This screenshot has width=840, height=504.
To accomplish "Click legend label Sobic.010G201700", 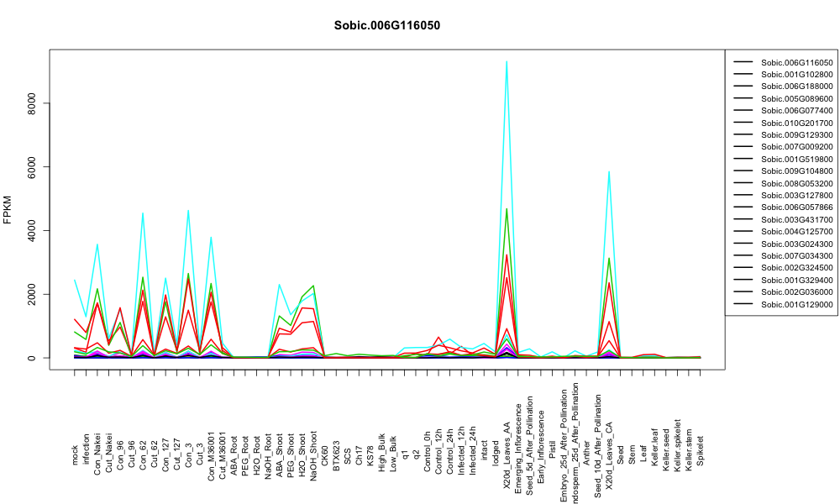I will 796,123.
